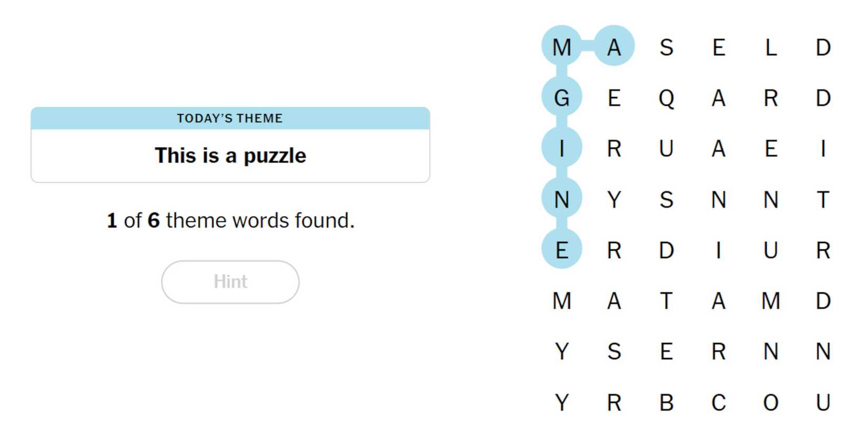
Task: Select the letter T between two A's
Action: (666, 301)
